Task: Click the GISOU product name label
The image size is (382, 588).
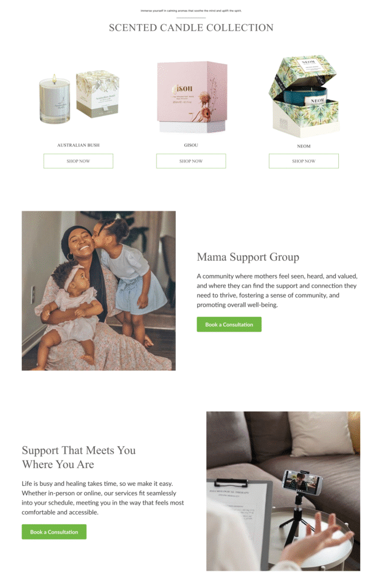Action: tap(191, 145)
